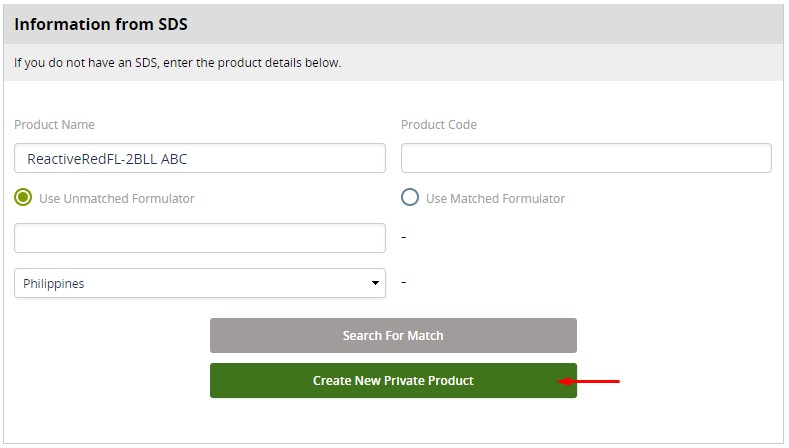Click the Product Name label
Viewport: 789px width, 448px height.
point(55,125)
